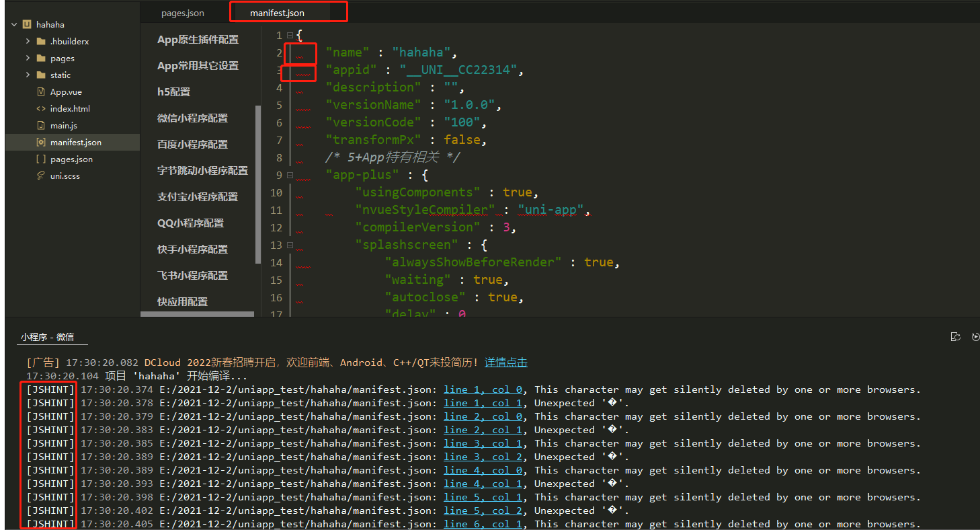Jump to "line 1, col 0" console link
Screen dimensions: 980x530
click(x=483, y=389)
